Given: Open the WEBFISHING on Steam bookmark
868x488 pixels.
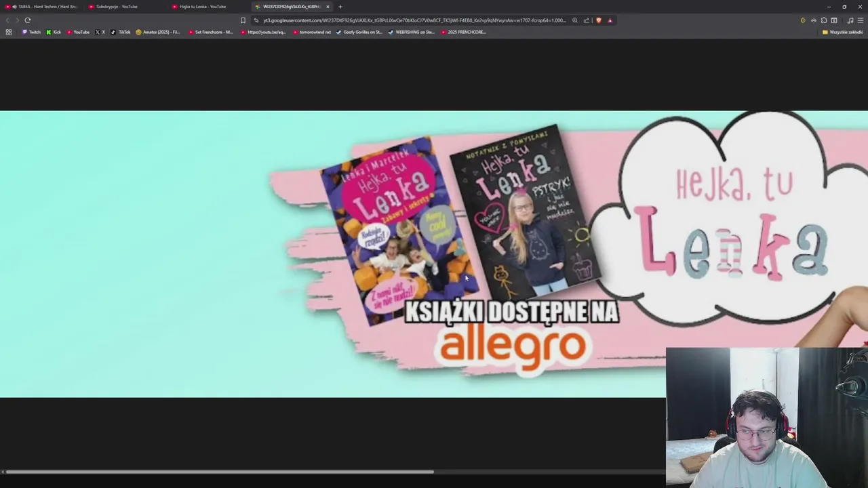Looking at the screenshot, I should click(412, 32).
